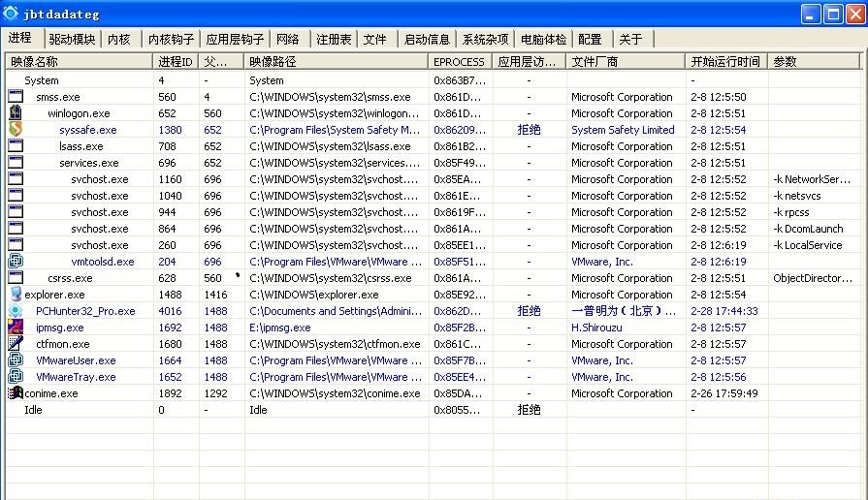Switch to the 网络 tab
The image size is (868, 500).
(x=288, y=40)
